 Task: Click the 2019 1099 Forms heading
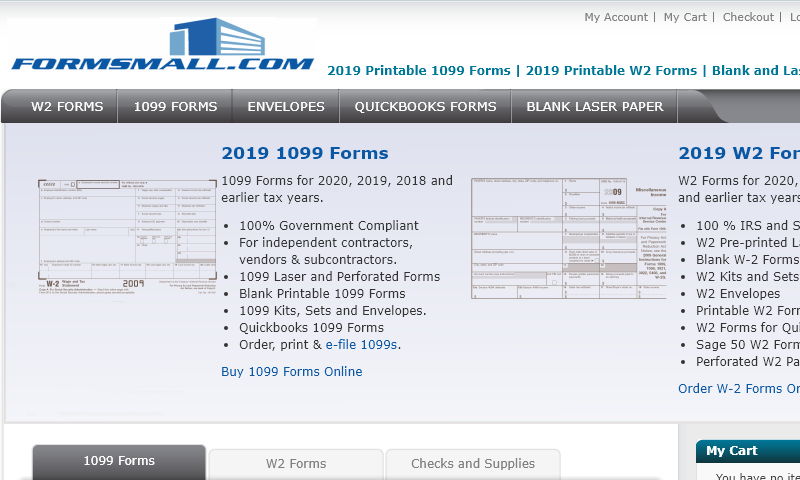305,153
